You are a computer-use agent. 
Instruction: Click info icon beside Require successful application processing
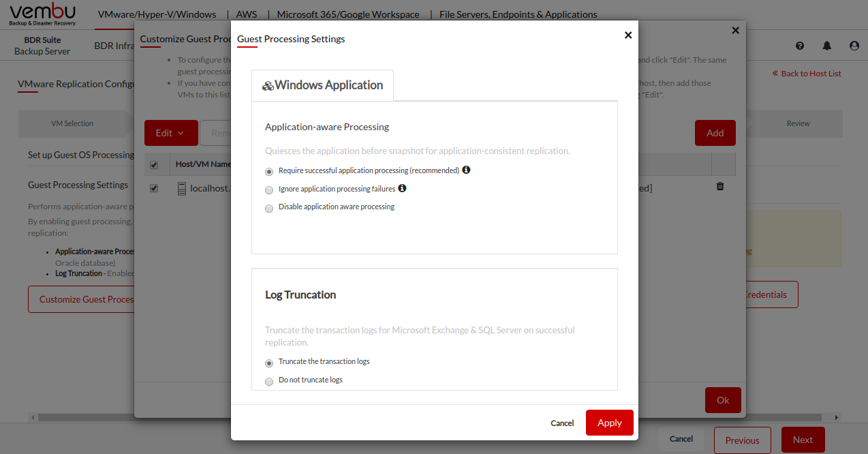(x=466, y=170)
